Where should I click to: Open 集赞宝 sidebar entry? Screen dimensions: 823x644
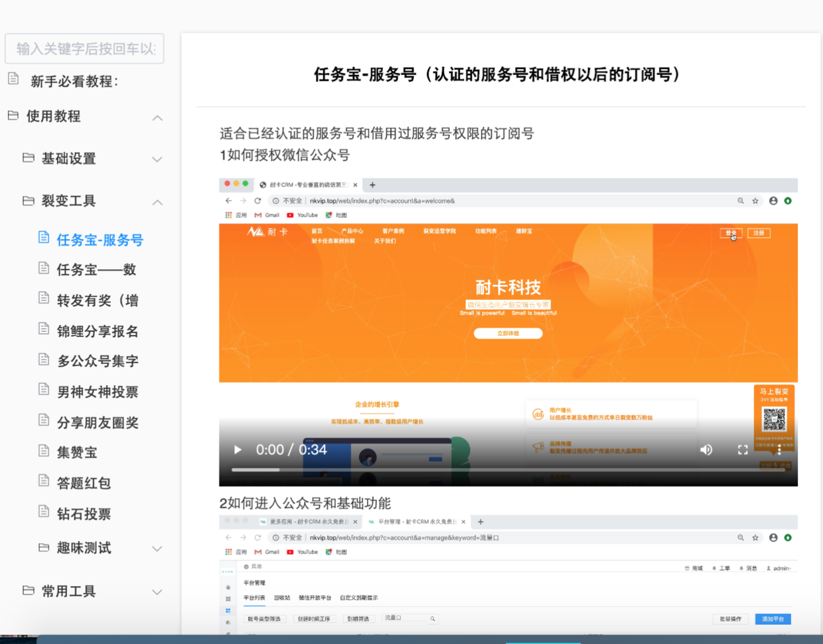77,452
